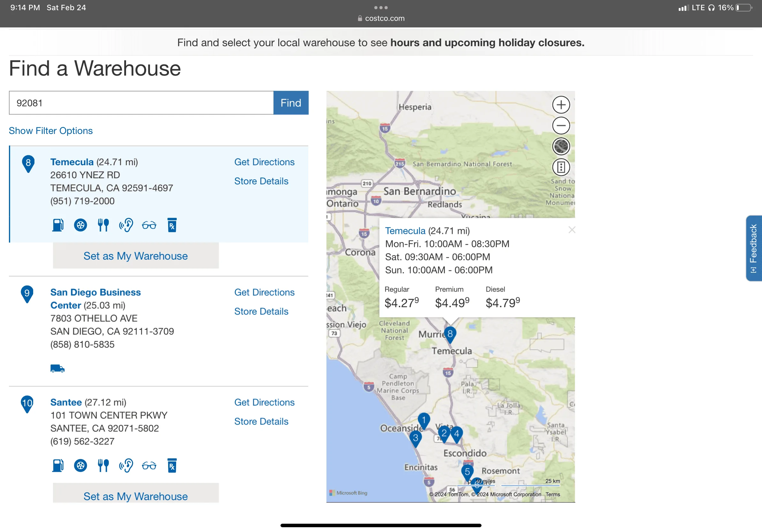Click the Find a Warehouse heading
This screenshot has height=532, width=762.
(x=95, y=68)
